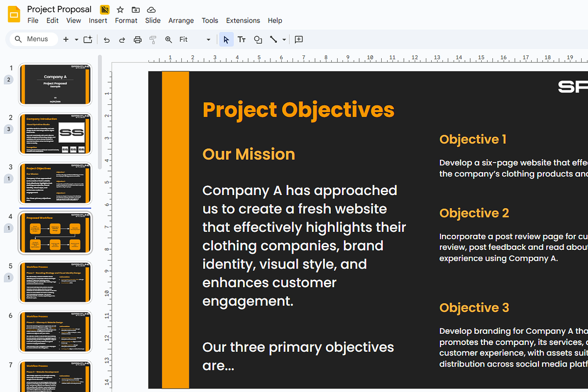Image resolution: width=588 pixels, height=392 pixels.
Task: Select slide 2 Company Introduction thumbnail
Action: (x=55, y=134)
